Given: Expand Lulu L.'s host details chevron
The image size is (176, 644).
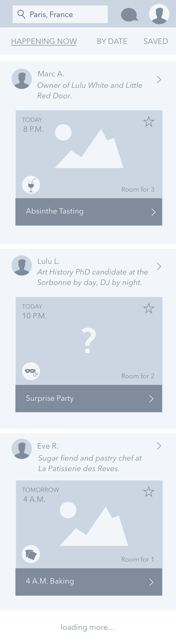Looking at the screenshot, I should tap(159, 266).
